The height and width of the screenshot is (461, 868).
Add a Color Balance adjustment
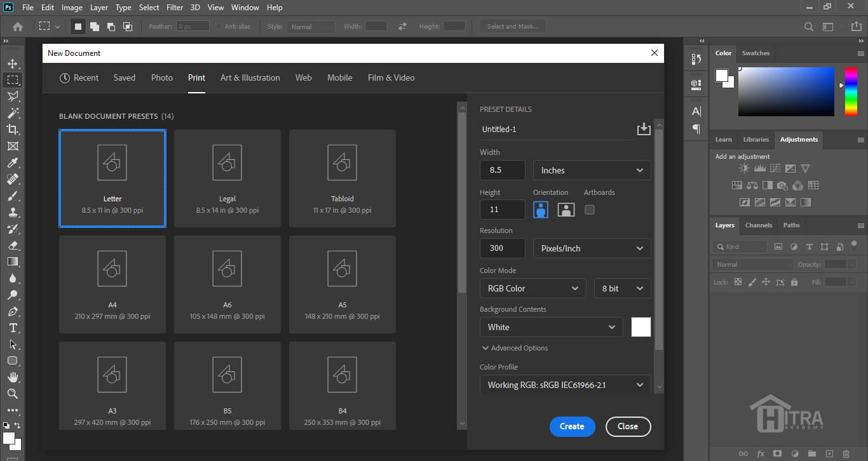click(x=752, y=185)
